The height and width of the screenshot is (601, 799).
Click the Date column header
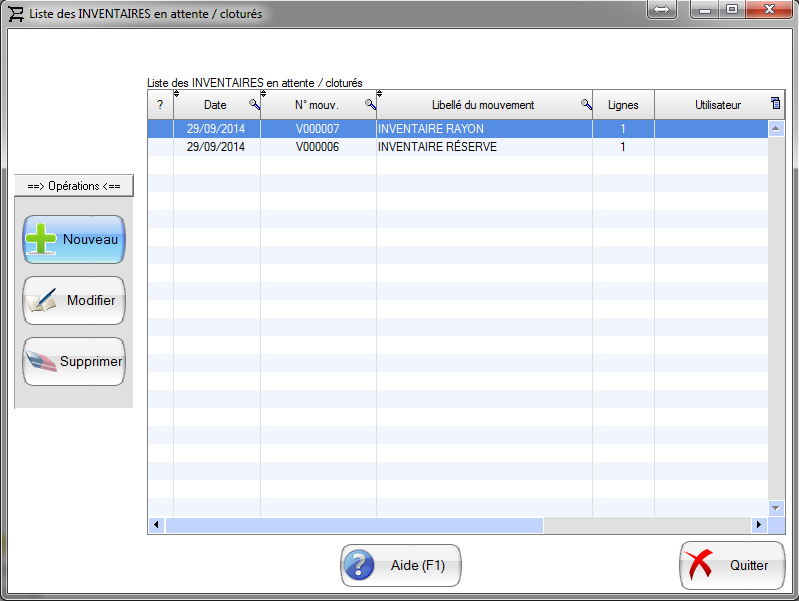pyautogui.click(x=215, y=105)
